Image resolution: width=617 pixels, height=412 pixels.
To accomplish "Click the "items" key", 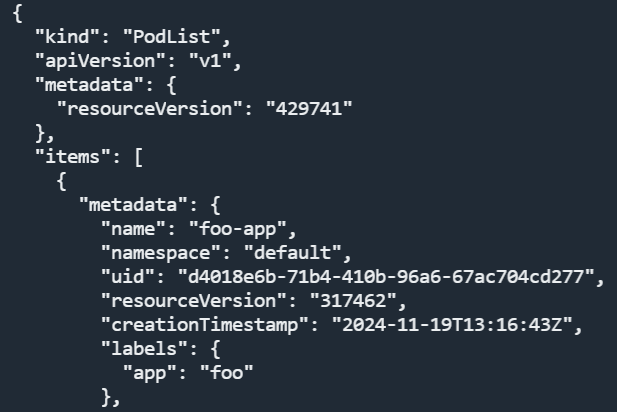I will point(67,155).
